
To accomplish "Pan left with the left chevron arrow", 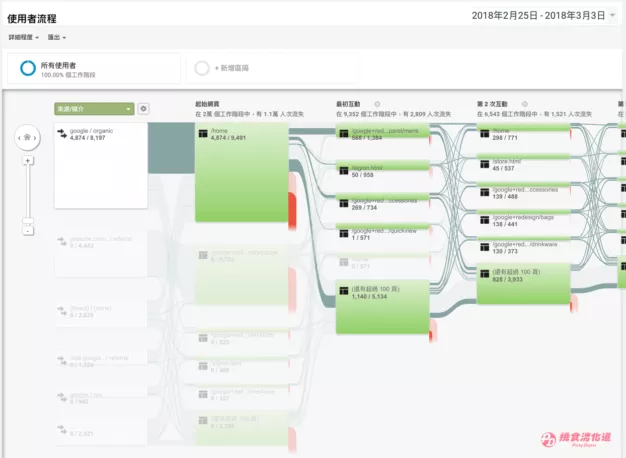I will point(19,138).
